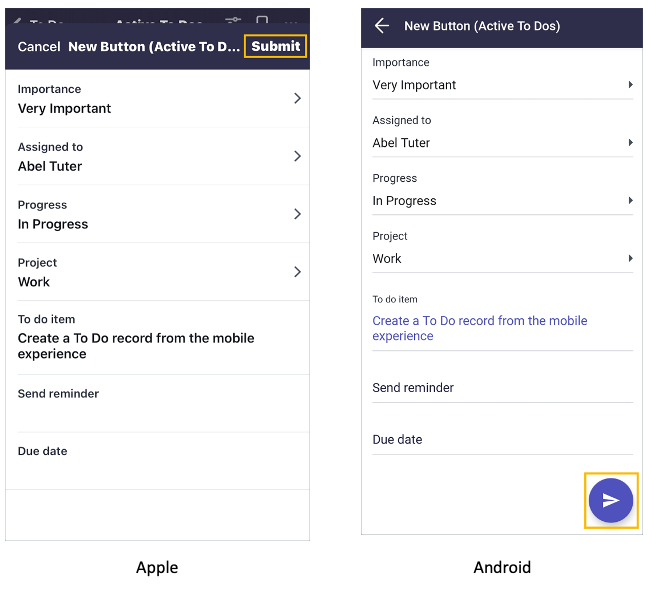This screenshot has height=589, width=648.
Task: Open Progress chevron on Apple form
Action: pos(297,214)
